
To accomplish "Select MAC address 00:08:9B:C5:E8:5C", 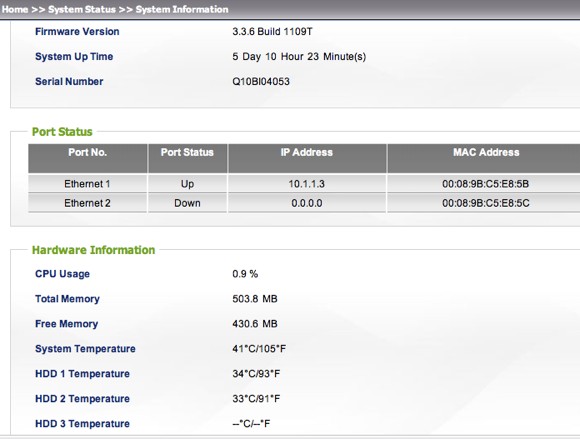I will coord(486,203).
